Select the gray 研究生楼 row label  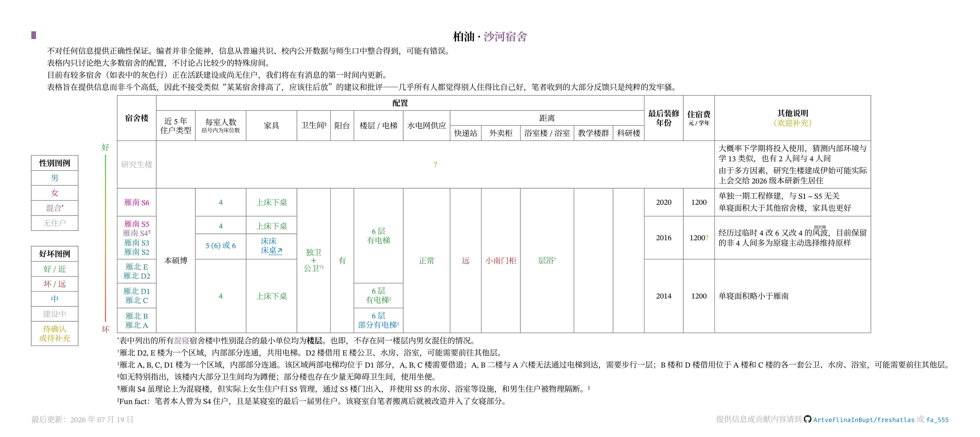coord(137,164)
